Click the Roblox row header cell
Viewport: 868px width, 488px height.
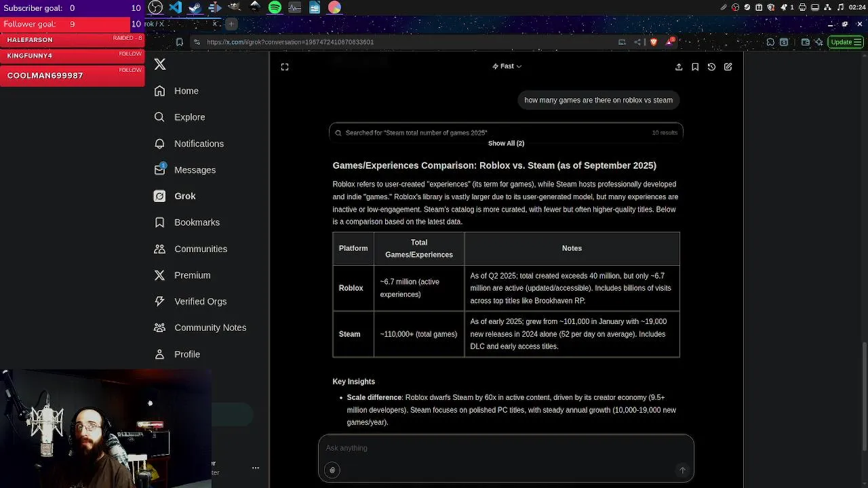353,288
